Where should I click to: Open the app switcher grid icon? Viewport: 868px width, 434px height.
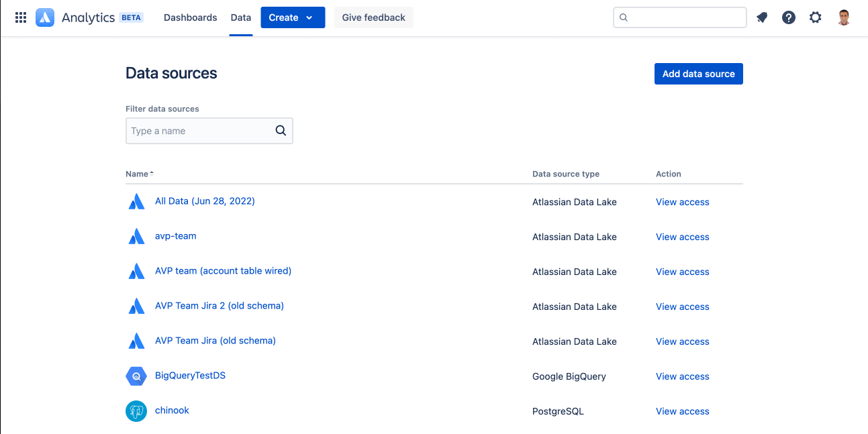pyautogui.click(x=21, y=17)
